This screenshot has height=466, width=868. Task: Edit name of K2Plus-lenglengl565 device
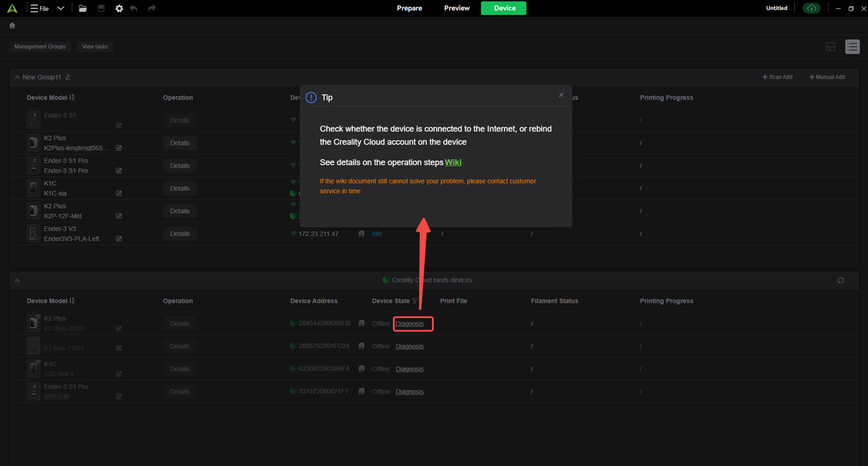119,148
